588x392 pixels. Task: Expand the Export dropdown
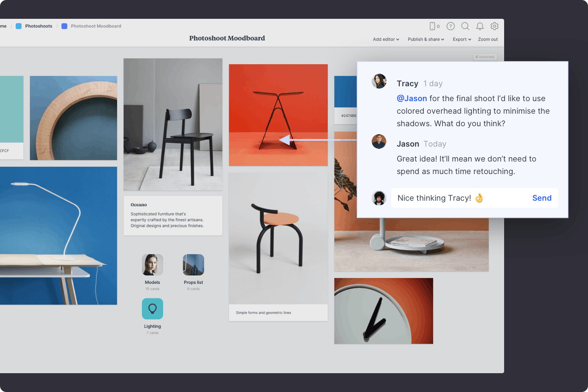(462, 39)
